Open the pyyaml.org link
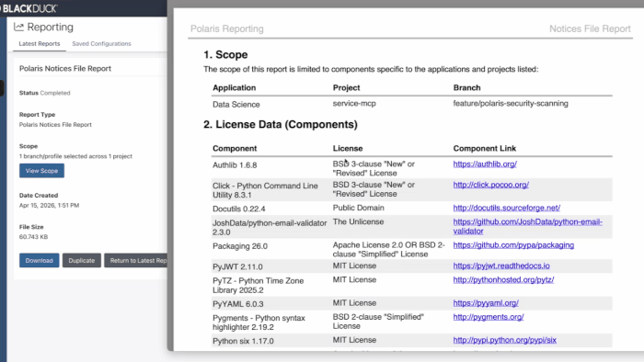Image resolution: width=644 pixels, height=362 pixels. [486, 303]
